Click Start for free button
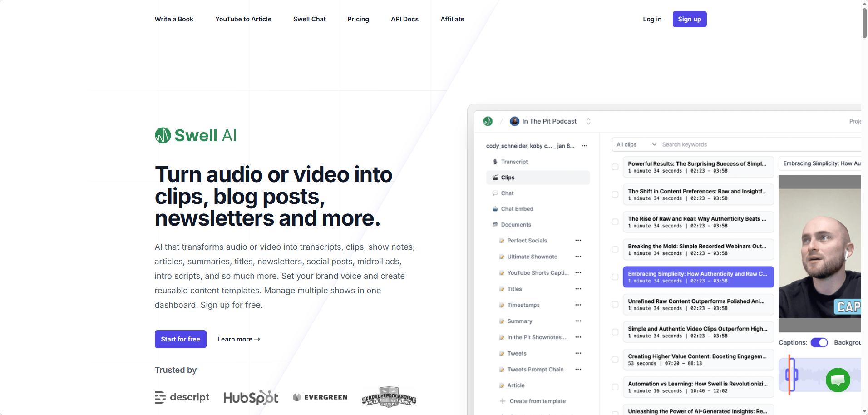 [181, 339]
